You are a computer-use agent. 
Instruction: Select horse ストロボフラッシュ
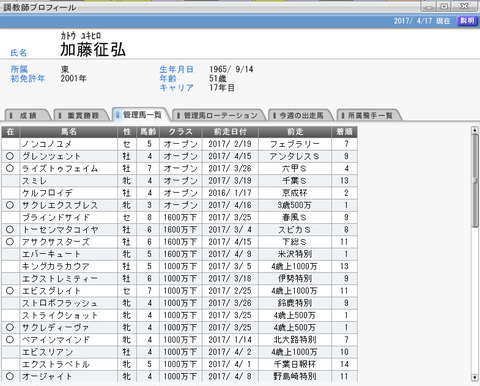pos(60,303)
